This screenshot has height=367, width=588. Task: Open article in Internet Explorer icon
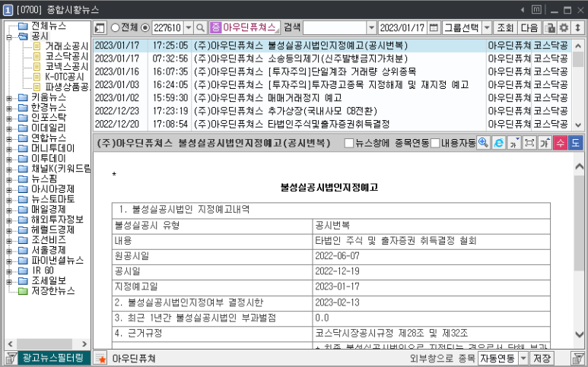tap(499, 143)
